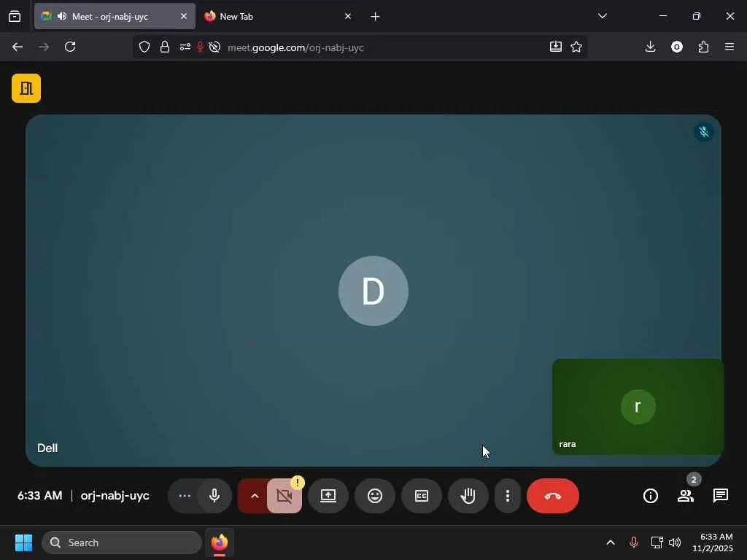Show hidden system tray icons
The height and width of the screenshot is (560, 747).
point(611,542)
